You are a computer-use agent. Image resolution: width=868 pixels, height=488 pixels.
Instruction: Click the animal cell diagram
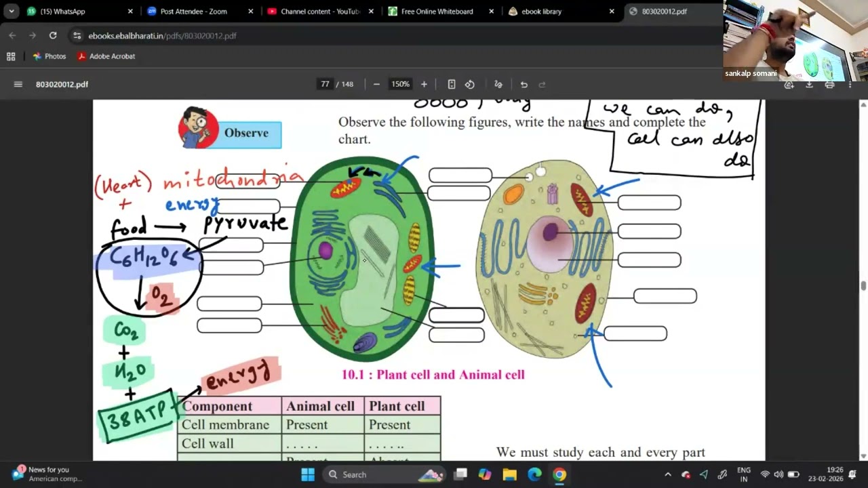click(x=545, y=259)
